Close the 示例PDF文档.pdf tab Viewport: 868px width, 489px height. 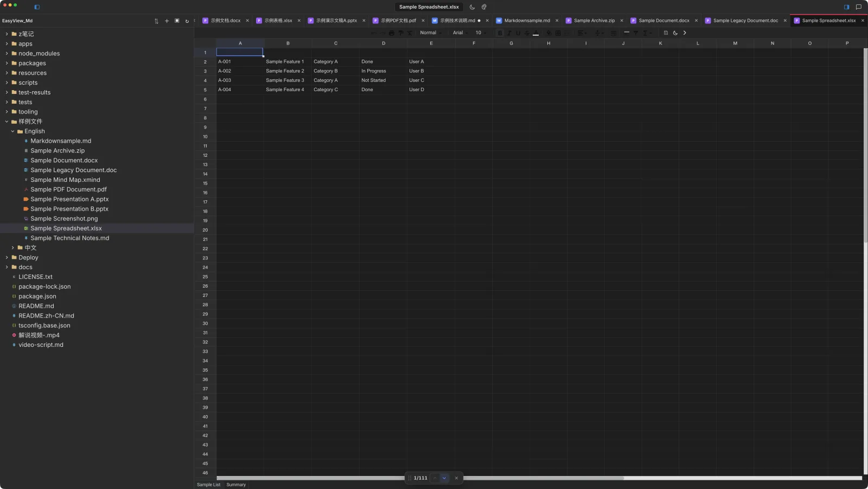(423, 21)
